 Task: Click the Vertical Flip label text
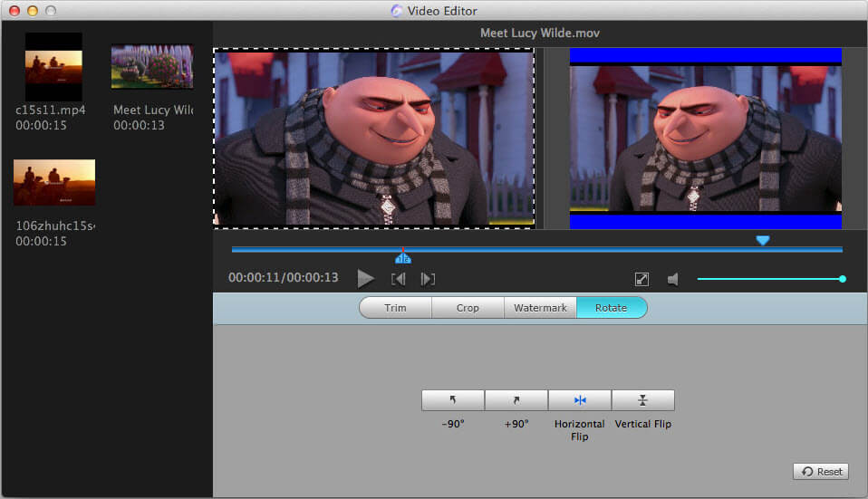[x=642, y=424]
